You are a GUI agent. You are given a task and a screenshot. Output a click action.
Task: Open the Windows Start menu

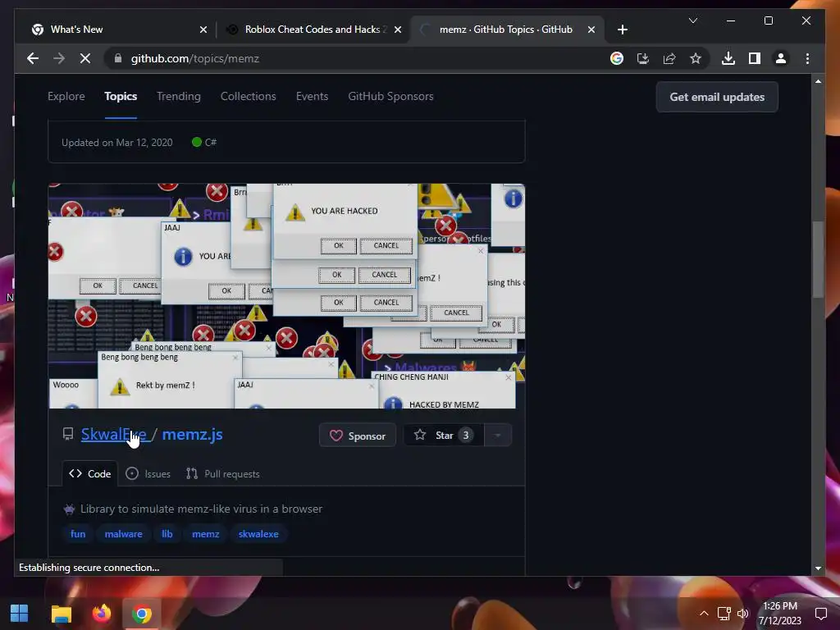click(x=20, y=614)
